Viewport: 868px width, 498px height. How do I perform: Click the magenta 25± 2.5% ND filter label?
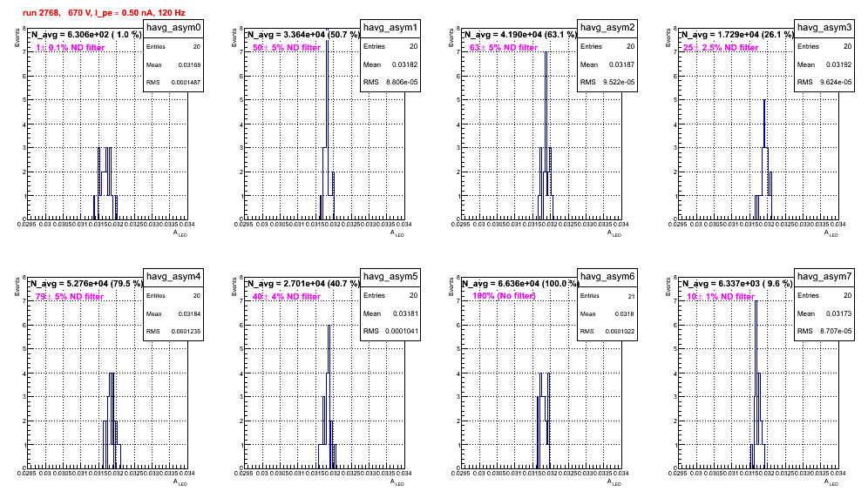click(x=721, y=48)
